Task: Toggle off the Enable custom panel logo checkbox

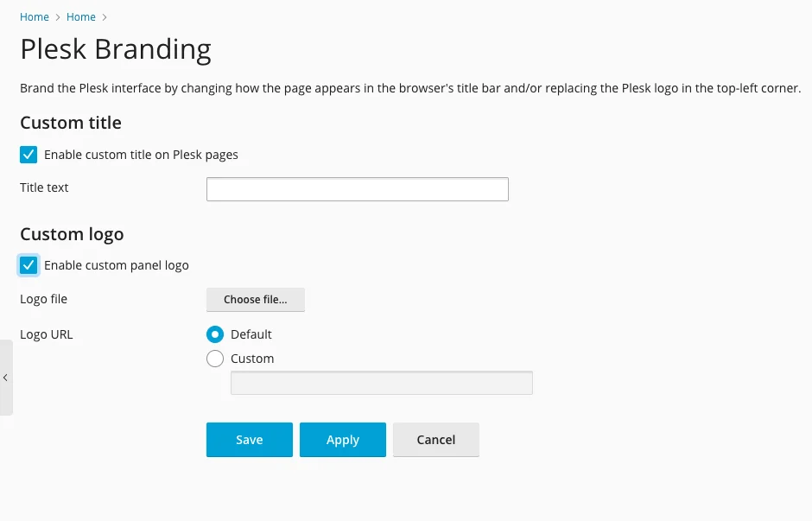Action: pyautogui.click(x=29, y=265)
